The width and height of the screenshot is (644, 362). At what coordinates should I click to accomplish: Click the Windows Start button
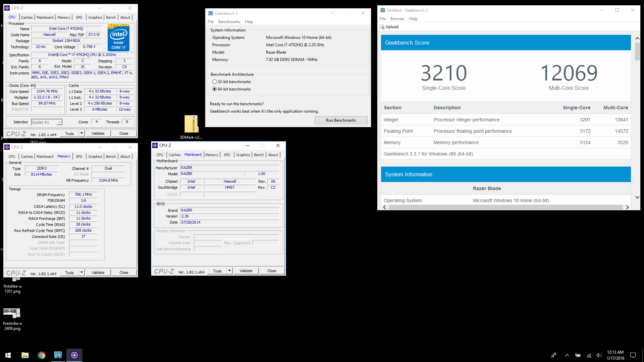(x=8, y=355)
